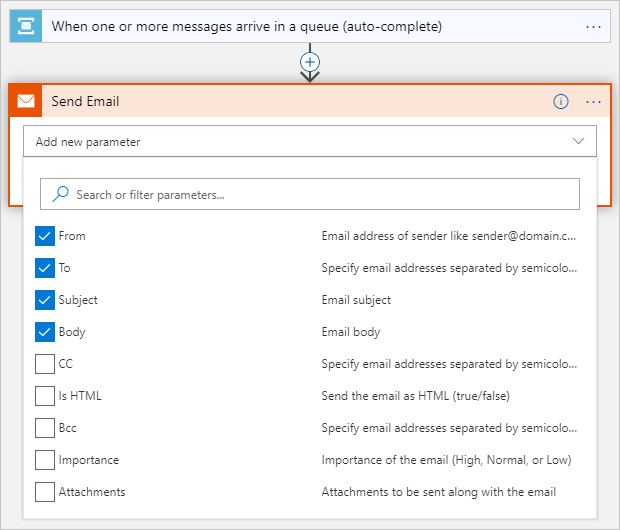
Task: Enable the CC parameter checkbox
Action: point(45,364)
